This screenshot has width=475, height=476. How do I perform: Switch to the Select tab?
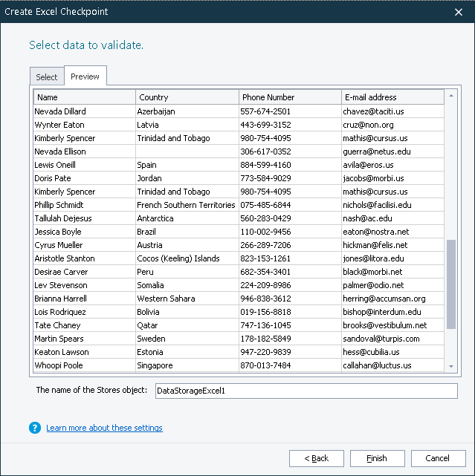(47, 77)
